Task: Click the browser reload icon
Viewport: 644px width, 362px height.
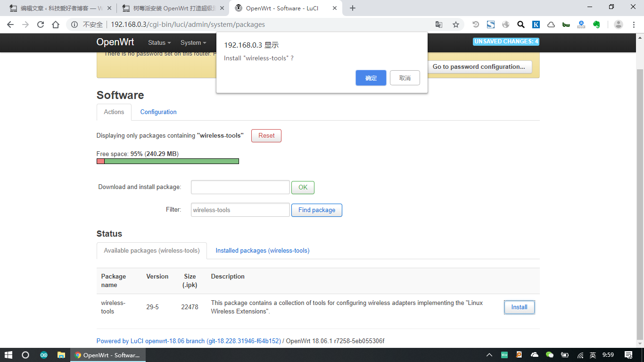Action: pos(41,25)
